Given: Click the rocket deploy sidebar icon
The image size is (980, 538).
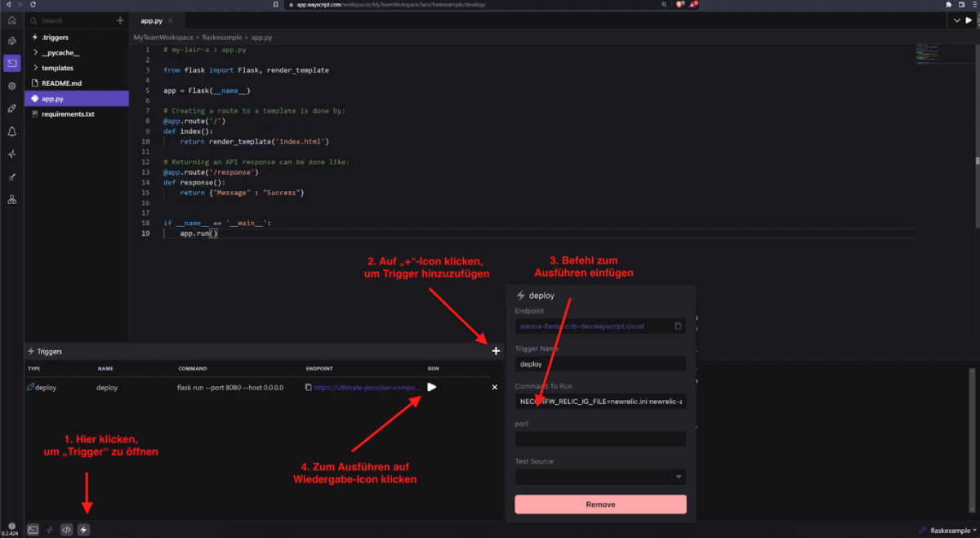Looking at the screenshot, I should [11, 109].
